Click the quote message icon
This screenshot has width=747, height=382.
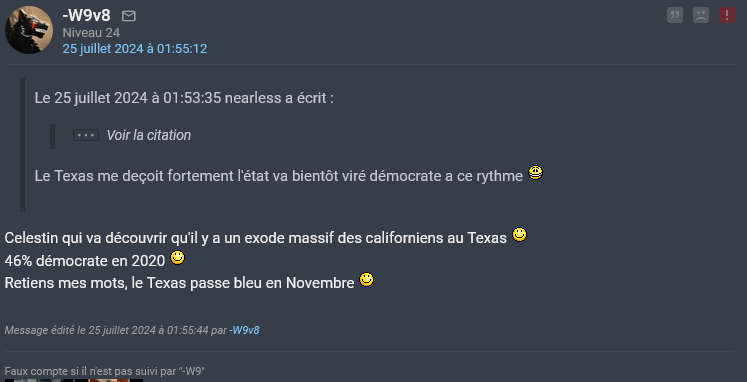(x=675, y=15)
